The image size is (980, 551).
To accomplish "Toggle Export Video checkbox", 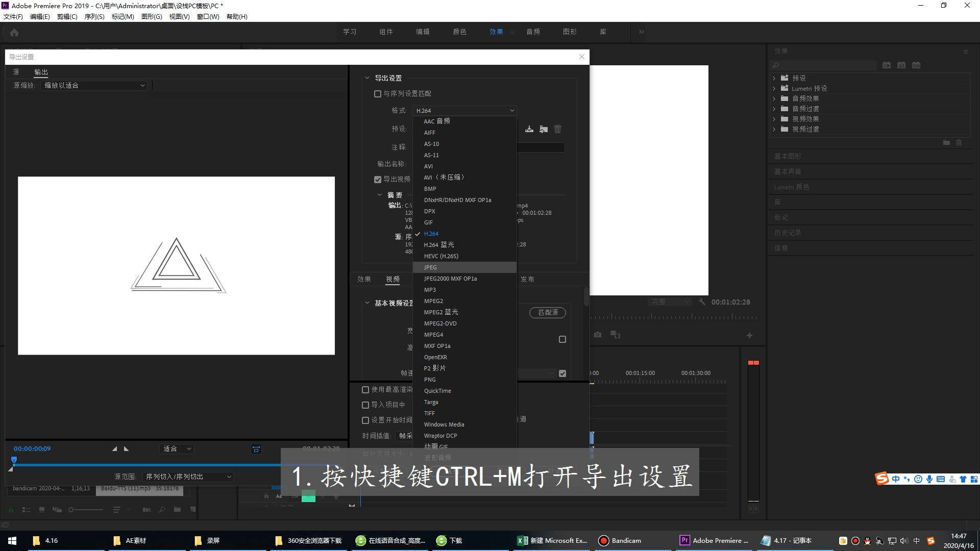I will click(x=378, y=180).
